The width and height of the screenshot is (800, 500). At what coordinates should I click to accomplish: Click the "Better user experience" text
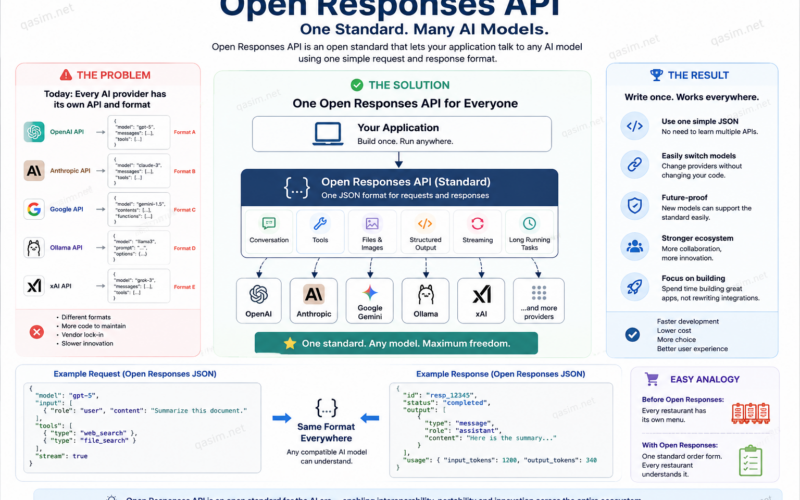tap(692, 349)
